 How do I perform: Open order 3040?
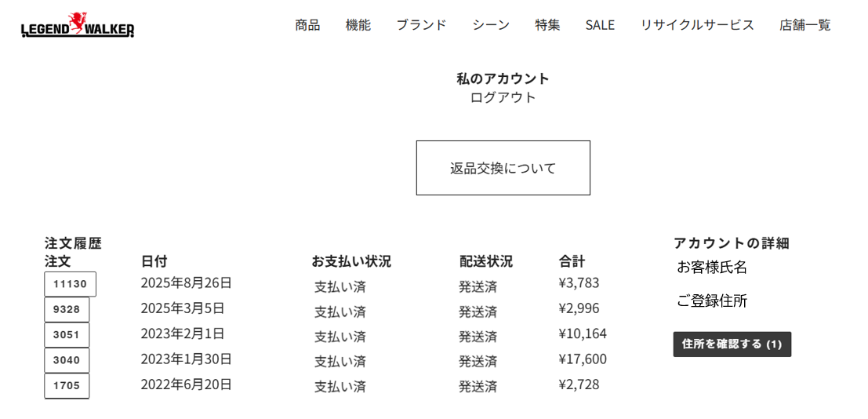(x=67, y=360)
